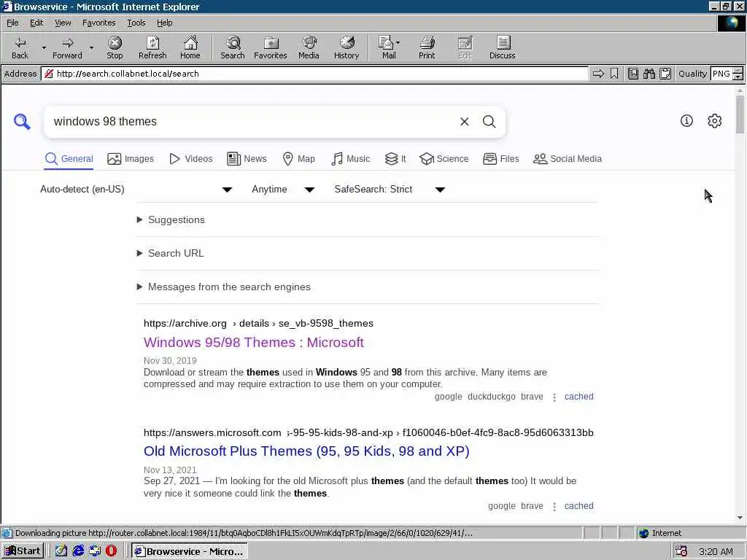Submit search using the magnifier button in the search box

[x=489, y=122]
